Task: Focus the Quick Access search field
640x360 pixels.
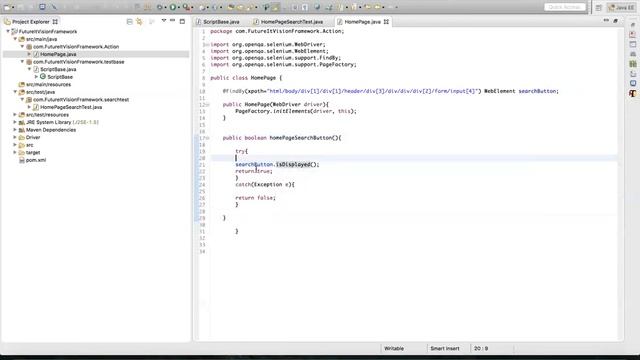Action: 564,7
